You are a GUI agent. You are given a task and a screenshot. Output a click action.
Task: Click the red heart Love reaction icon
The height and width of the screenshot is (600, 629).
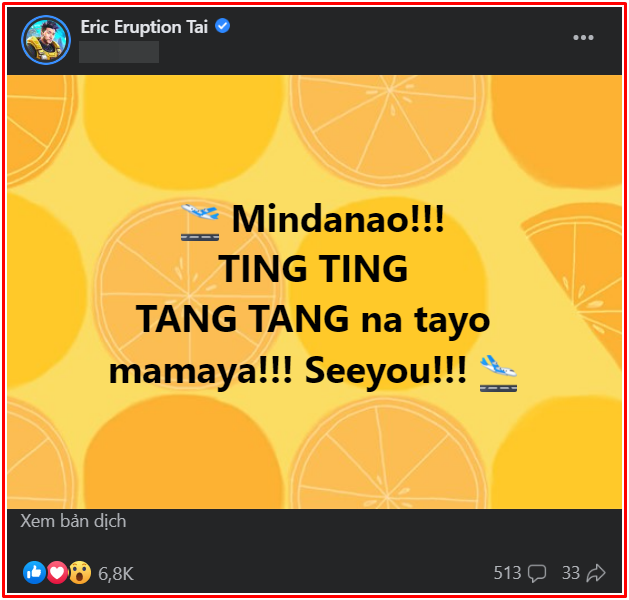pos(57,572)
